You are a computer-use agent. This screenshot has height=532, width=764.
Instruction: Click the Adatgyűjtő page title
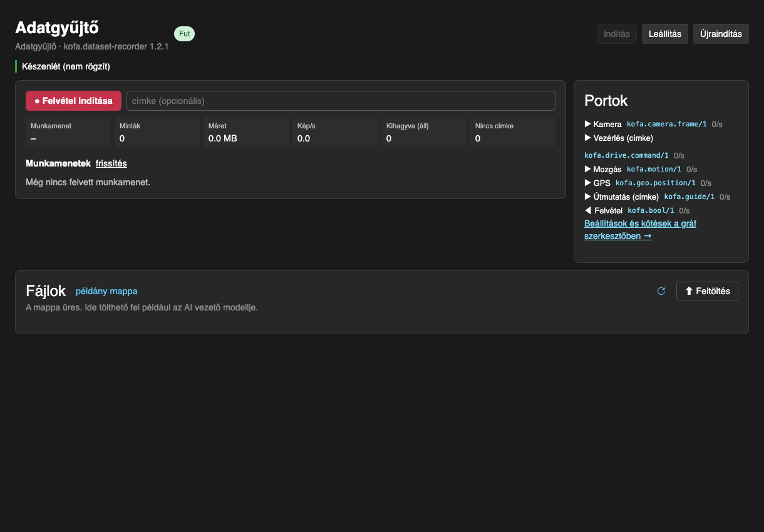57,28
